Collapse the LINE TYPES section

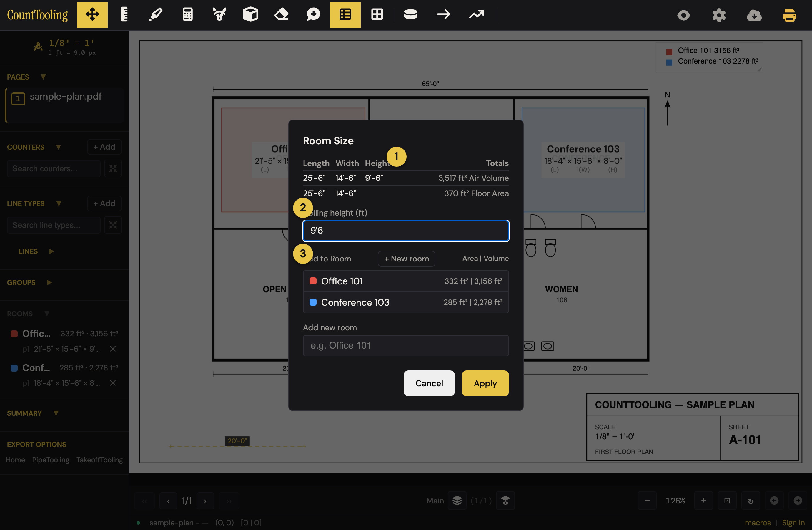pos(59,203)
